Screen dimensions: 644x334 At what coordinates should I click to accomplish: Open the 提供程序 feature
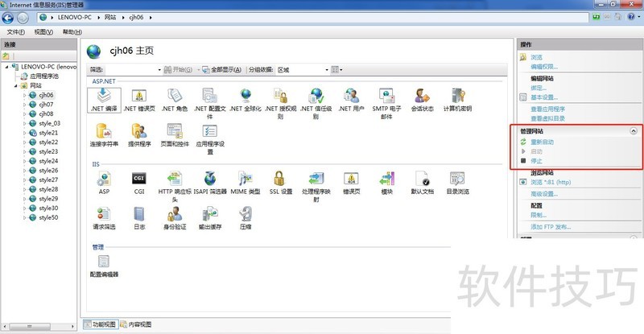139,135
